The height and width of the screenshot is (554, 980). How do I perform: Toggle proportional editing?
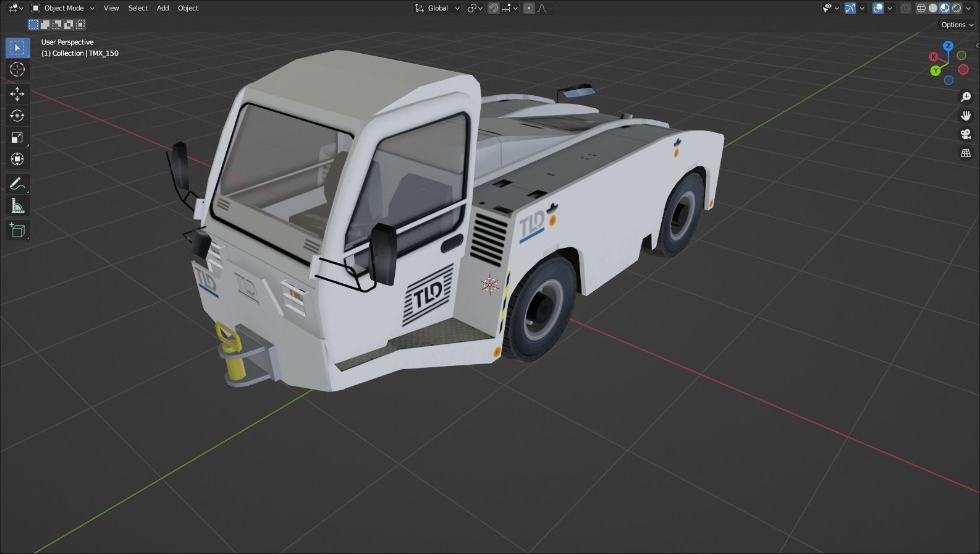(x=528, y=8)
